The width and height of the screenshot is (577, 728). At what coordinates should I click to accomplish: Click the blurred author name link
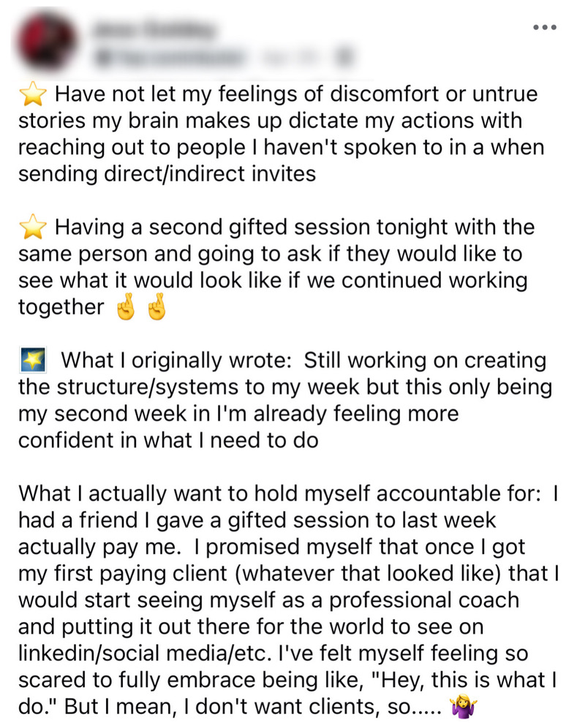click(x=155, y=29)
